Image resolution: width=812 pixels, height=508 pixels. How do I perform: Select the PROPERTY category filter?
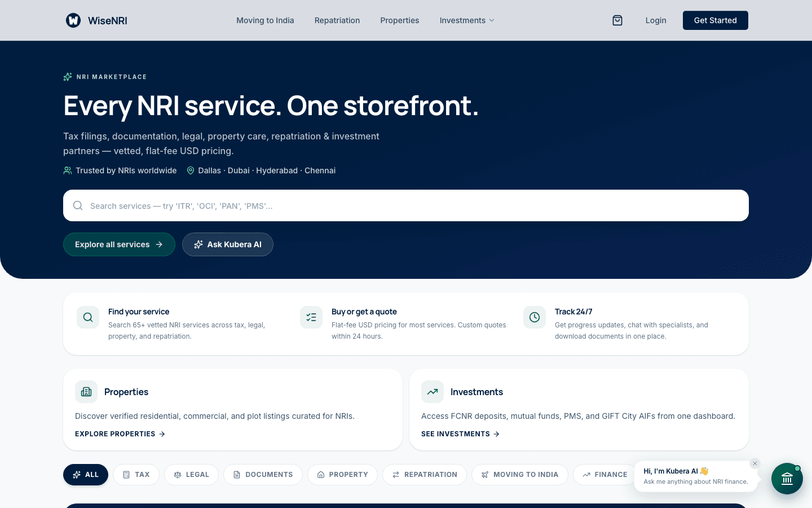[x=342, y=475]
